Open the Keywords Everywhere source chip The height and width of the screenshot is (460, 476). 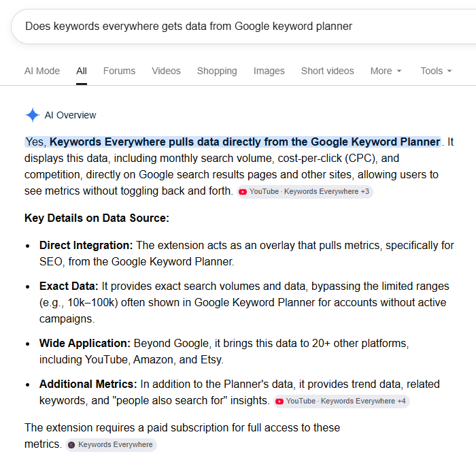point(111,445)
